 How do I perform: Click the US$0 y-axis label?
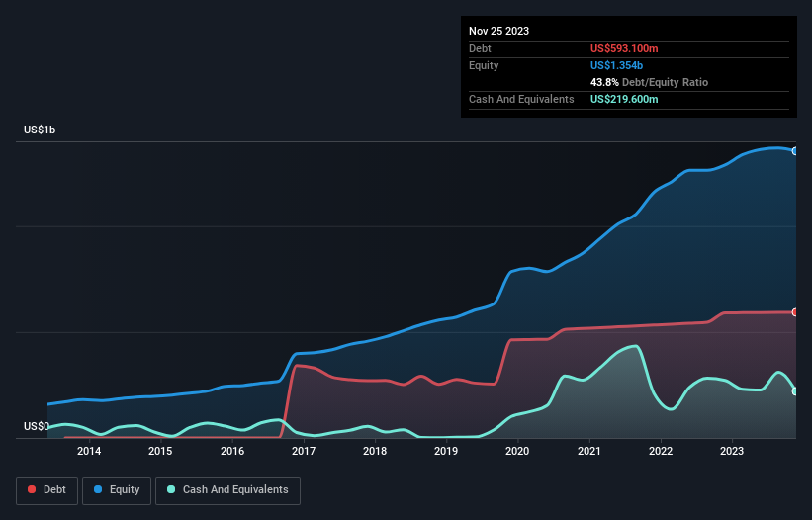37,426
